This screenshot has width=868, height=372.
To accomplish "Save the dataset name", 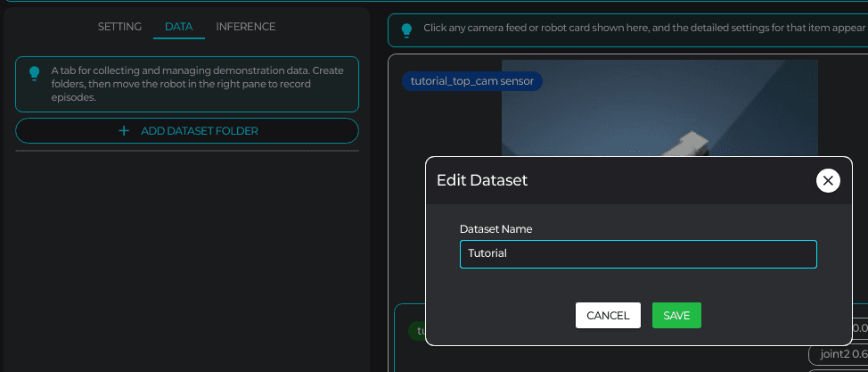I will [676, 316].
